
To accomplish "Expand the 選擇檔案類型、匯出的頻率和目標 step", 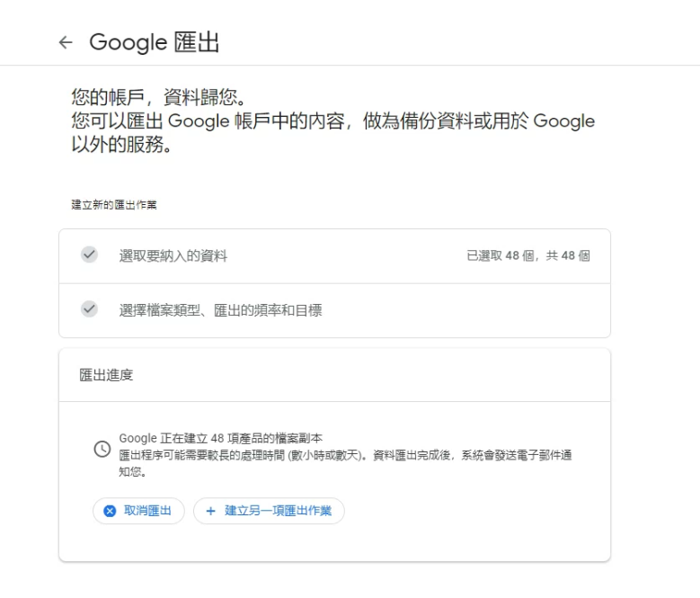I will pos(335,310).
